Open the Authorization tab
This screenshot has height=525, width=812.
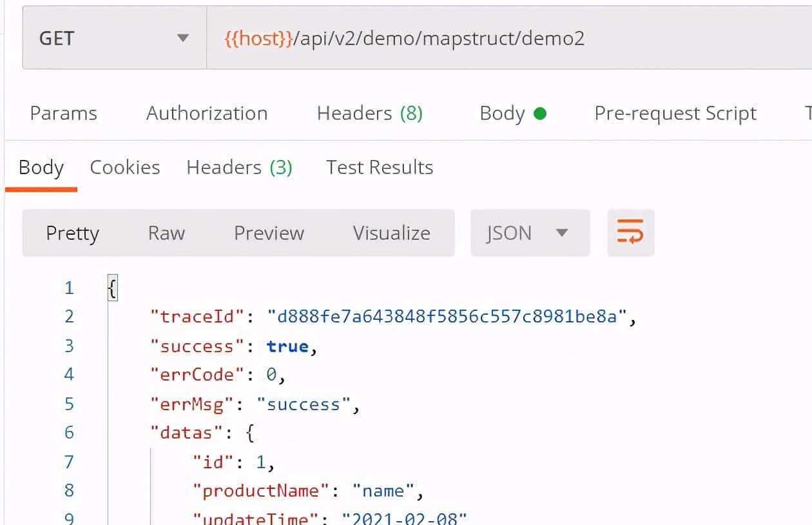[207, 113]
